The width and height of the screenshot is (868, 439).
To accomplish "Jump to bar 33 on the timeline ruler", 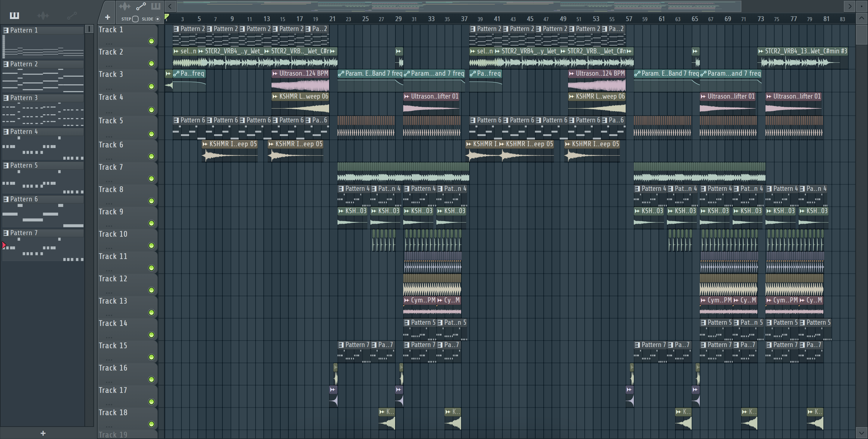I will [431, 19].
